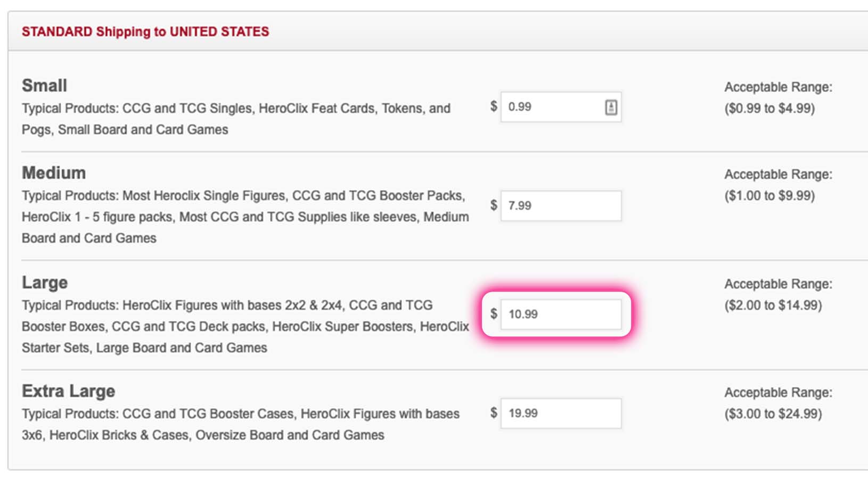Click the Small price increment up arrow
This screenshot has height=480, width=868.
pyautogui.click(x=611, y=104)
